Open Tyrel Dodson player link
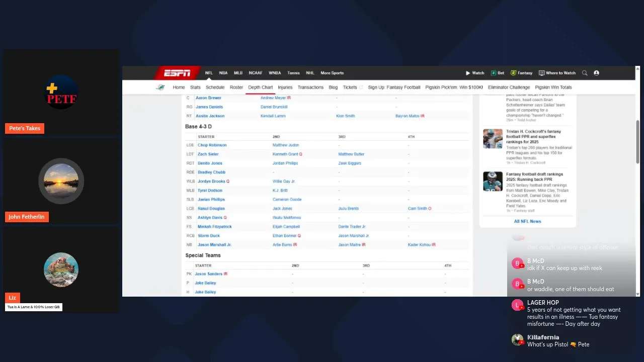The width and height of the screenshot is (644, 362). click(210, 191)
